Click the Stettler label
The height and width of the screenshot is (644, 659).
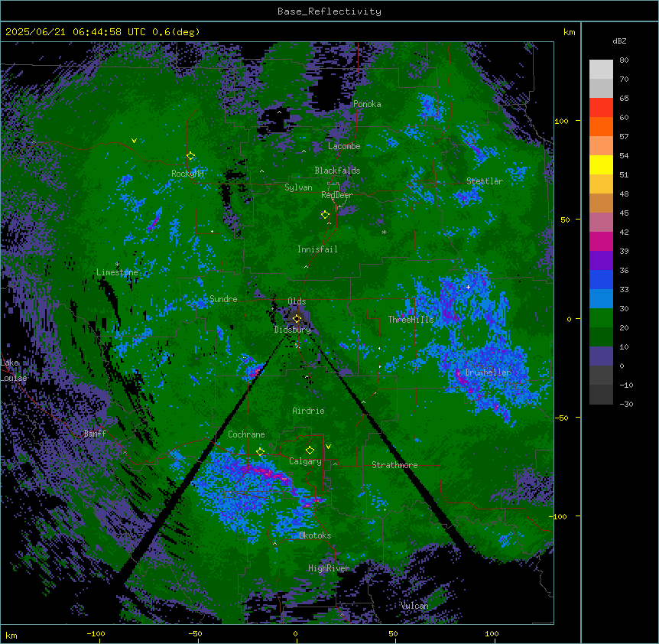[x=485, y=181]
